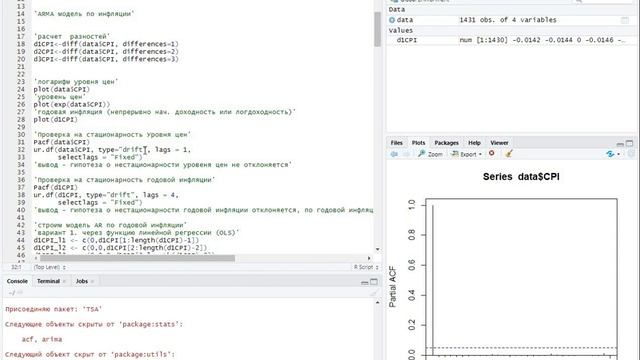Open the R Script file type dropdown

pos(366,267)
